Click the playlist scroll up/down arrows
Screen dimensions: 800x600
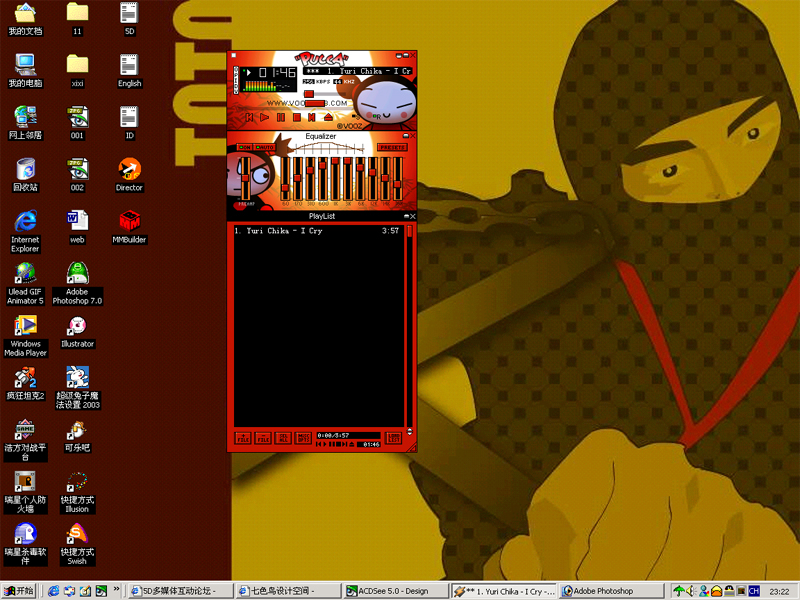tap(409, 432)
